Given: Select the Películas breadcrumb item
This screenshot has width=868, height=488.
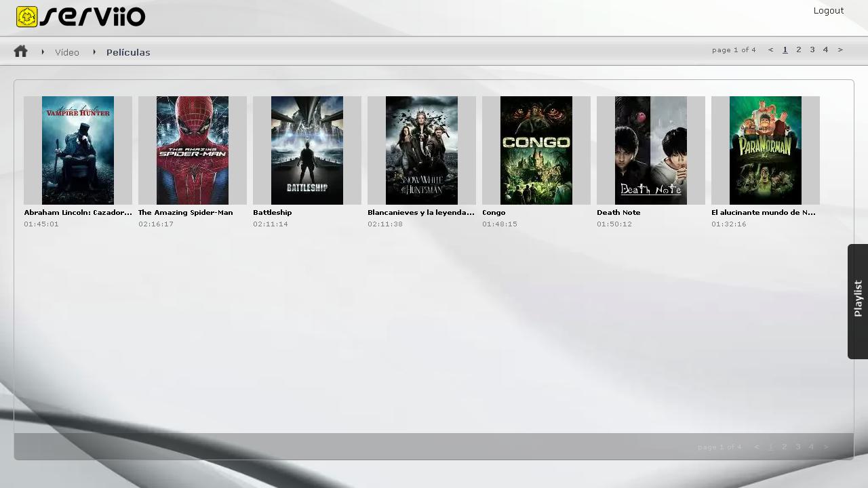Looking at the screenshot, I should tap(128, 52).
